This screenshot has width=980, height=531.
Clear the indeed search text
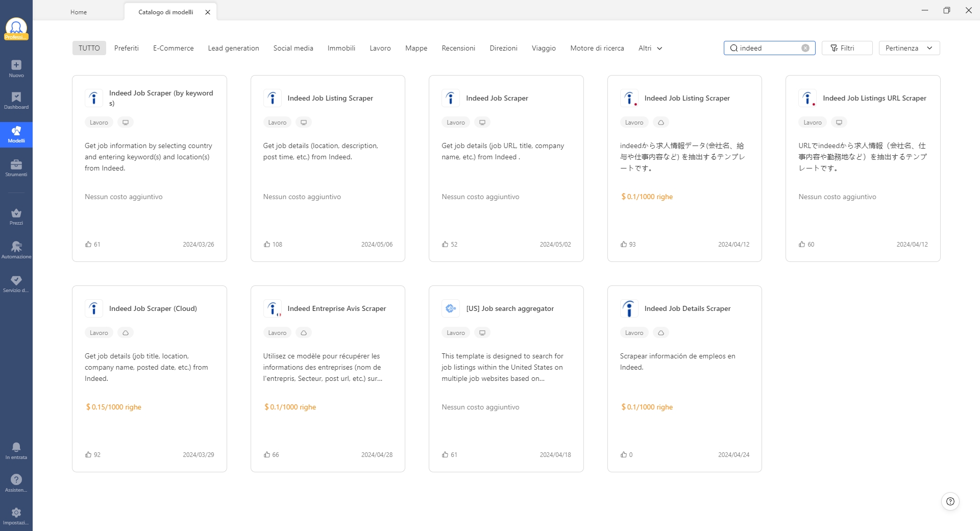click(805, 48)
